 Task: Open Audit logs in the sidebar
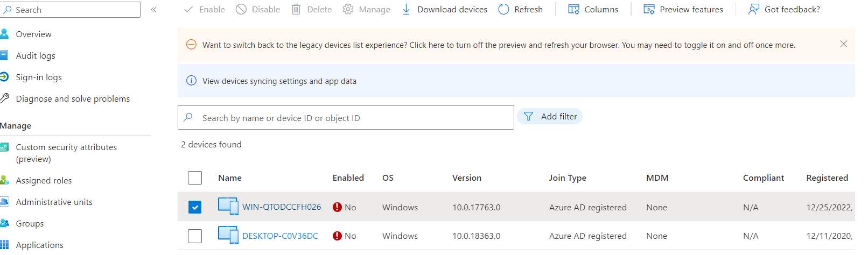[36, 55]
